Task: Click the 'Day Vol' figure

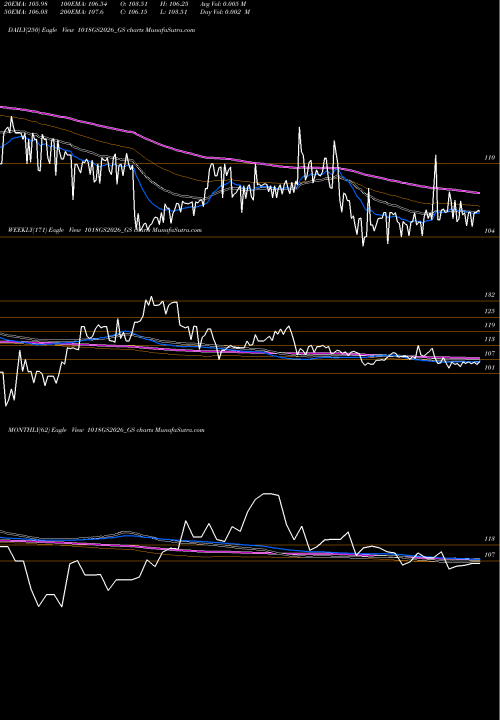Action: [225, 12]
